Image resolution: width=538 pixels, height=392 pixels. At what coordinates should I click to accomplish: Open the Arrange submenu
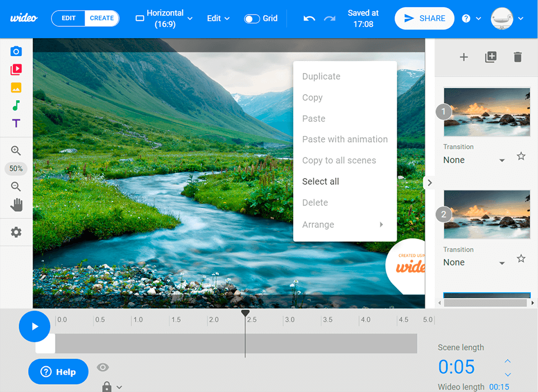(318, 224)
